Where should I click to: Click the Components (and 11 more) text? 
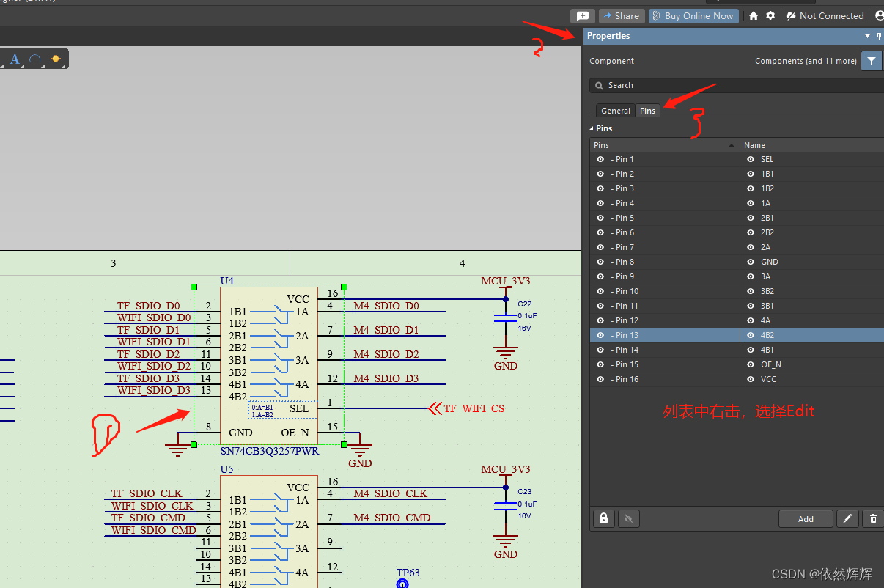pyautogui.click(x=806, y=61)
